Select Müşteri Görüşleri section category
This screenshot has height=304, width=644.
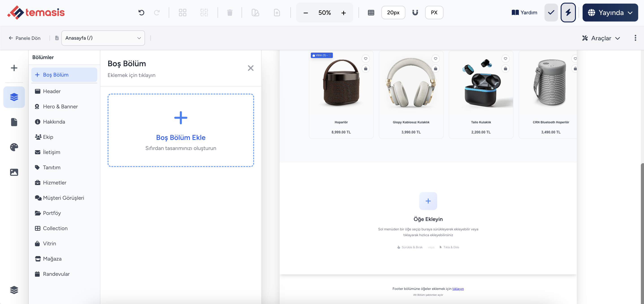[x=64, y=198]
